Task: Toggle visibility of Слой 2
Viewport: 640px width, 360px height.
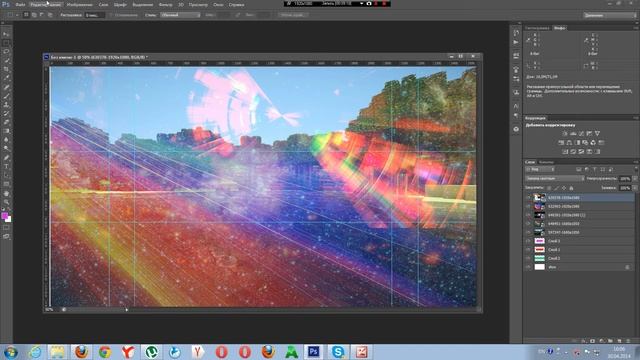Action: (528, 258)
